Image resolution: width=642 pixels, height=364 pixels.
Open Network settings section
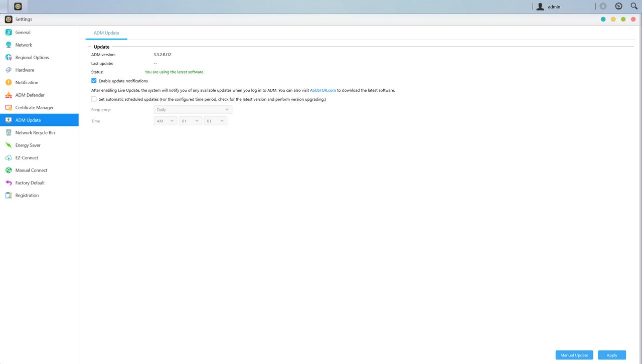pos(39,45)
